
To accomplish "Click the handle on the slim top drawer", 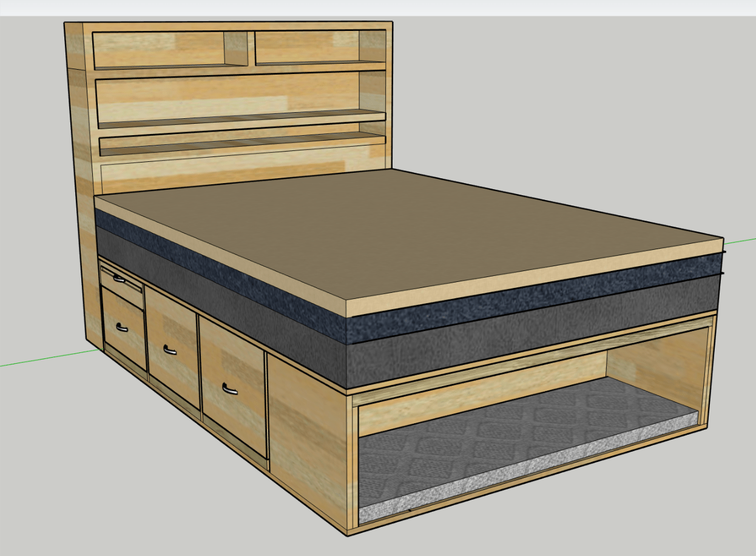I will click(x=120, y=280).
